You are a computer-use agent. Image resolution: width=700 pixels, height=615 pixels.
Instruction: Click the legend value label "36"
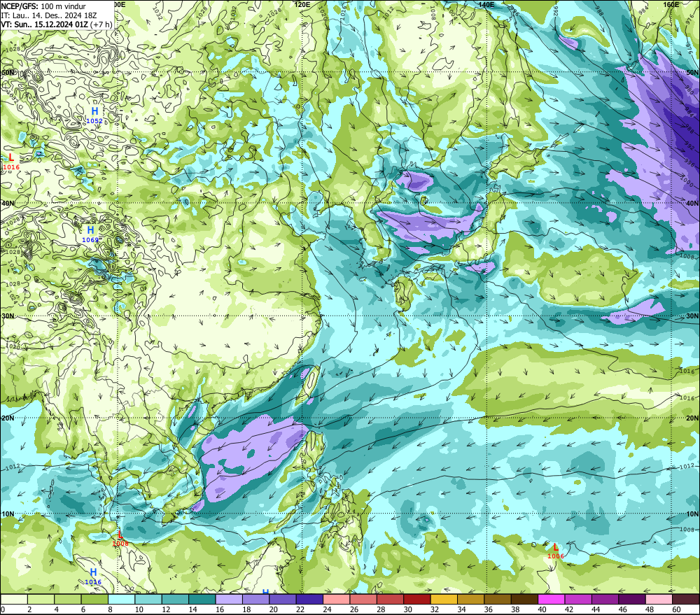click(489, 609)
